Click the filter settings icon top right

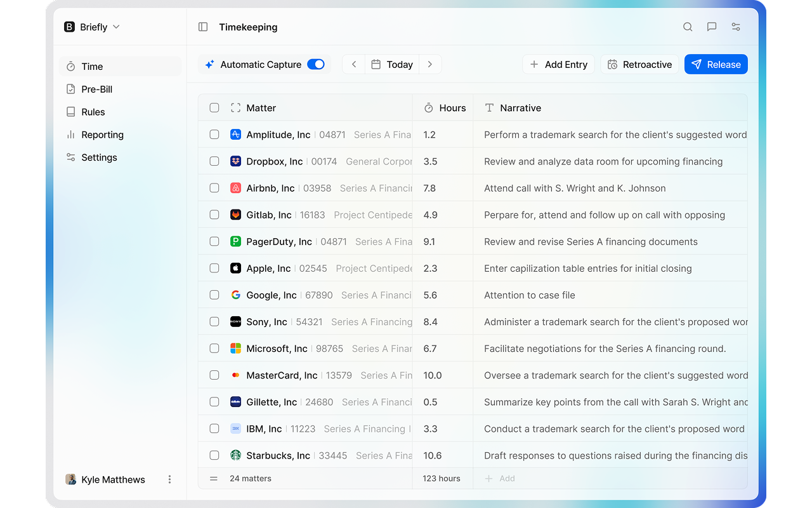pyautogui.click(x=735, y=27)
